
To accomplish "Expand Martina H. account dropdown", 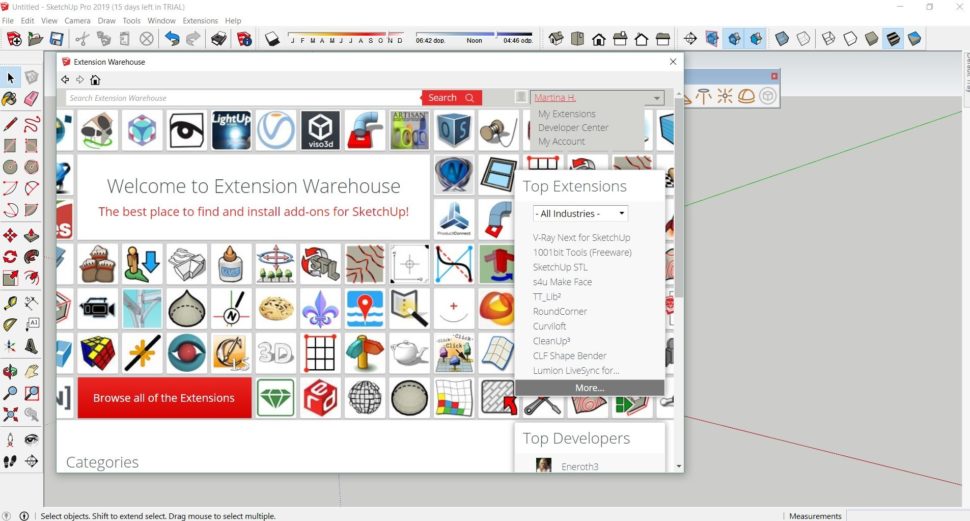I will pos(656,98).
